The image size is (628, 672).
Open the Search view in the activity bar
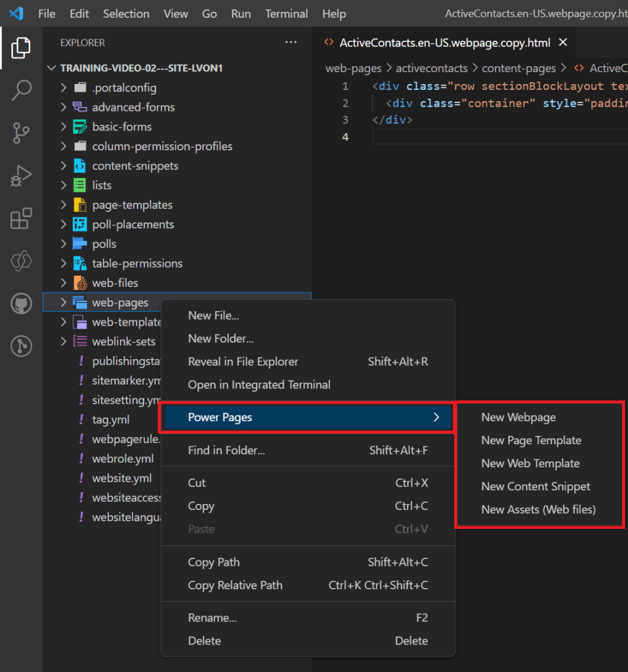click(21, 91)
